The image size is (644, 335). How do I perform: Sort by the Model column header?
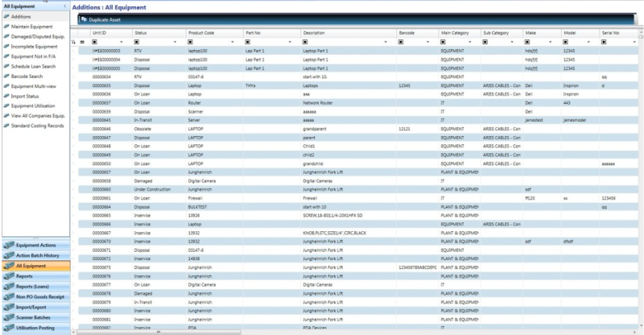(x=580, y=32)
